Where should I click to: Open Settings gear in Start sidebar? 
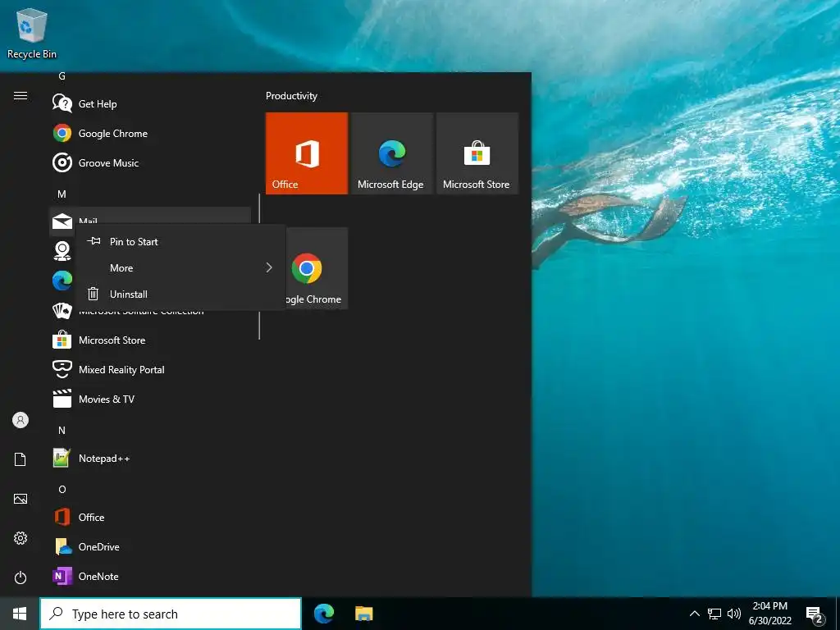coord(21,538)
